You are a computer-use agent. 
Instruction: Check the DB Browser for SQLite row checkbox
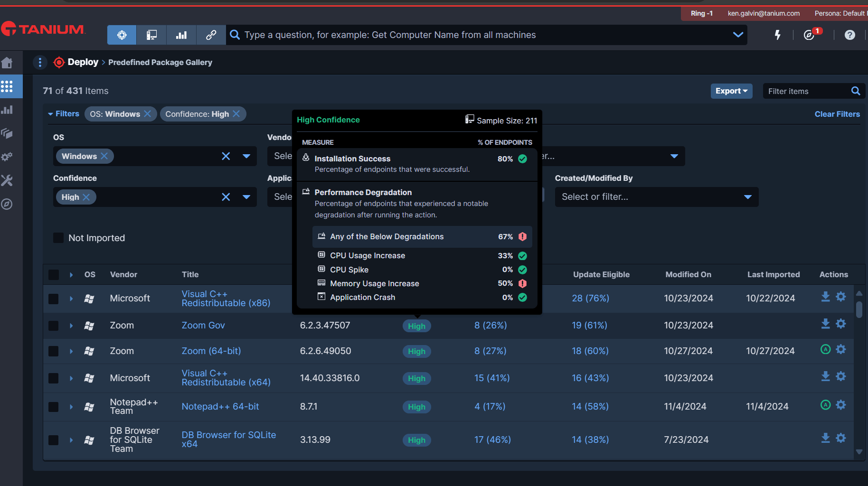click(54, 440)
